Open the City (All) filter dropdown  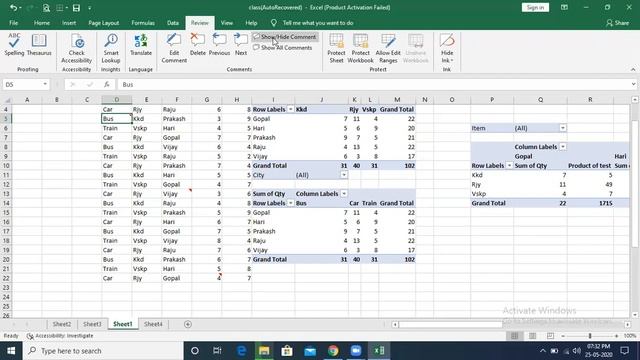tap(344, 175)
